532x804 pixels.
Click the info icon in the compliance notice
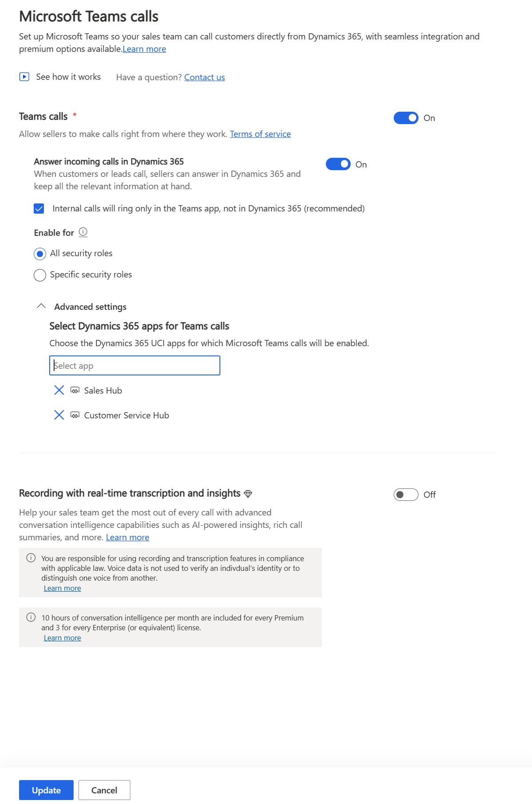(x=30, y=558)
